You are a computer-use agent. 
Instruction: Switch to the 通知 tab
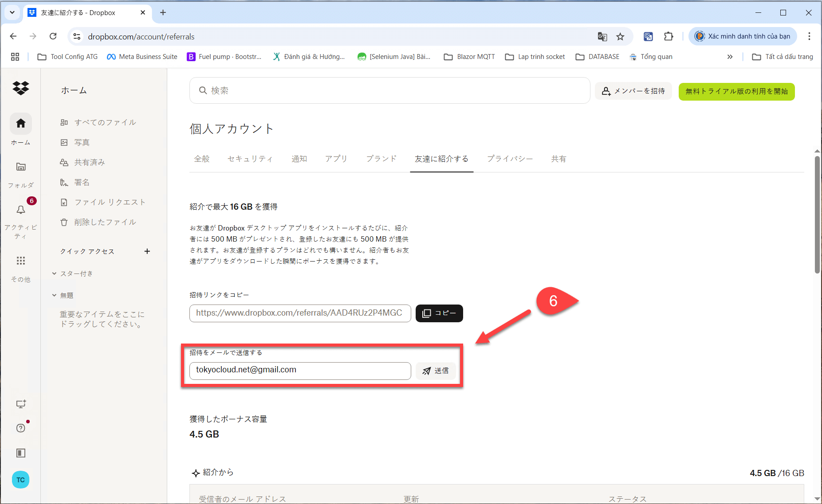click(299, 159)
